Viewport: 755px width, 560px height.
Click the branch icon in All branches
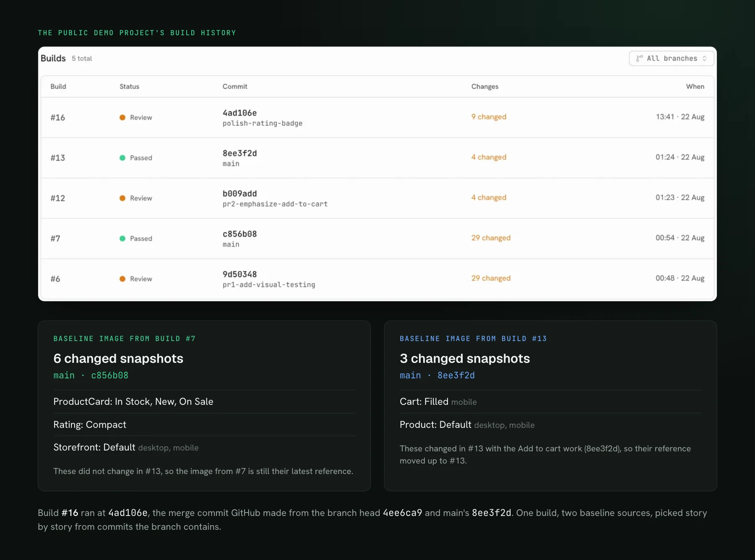click(639, 58)
